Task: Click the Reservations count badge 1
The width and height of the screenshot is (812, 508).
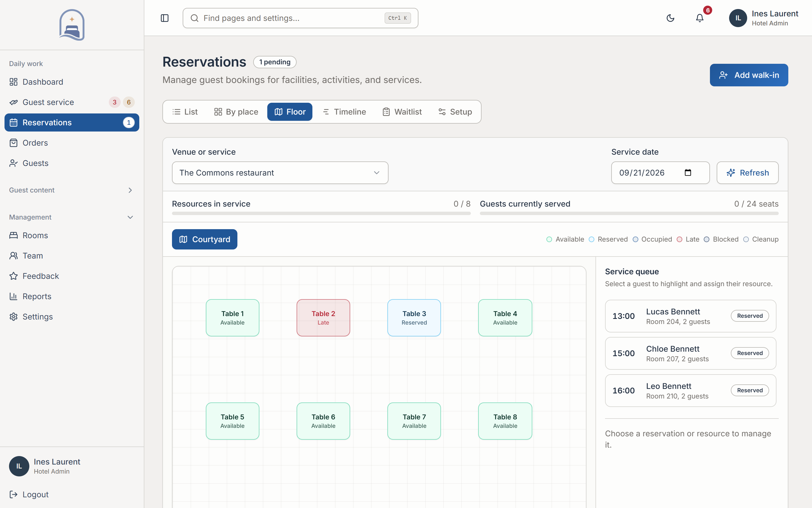Action: click(x=129, y=123)
